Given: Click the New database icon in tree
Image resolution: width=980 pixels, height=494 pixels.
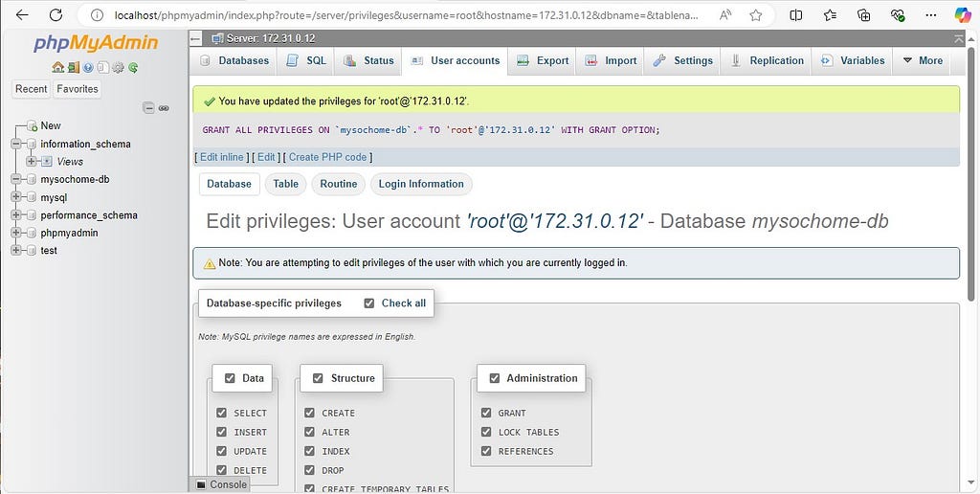Looking at the screenshot, I should [33, 126].
